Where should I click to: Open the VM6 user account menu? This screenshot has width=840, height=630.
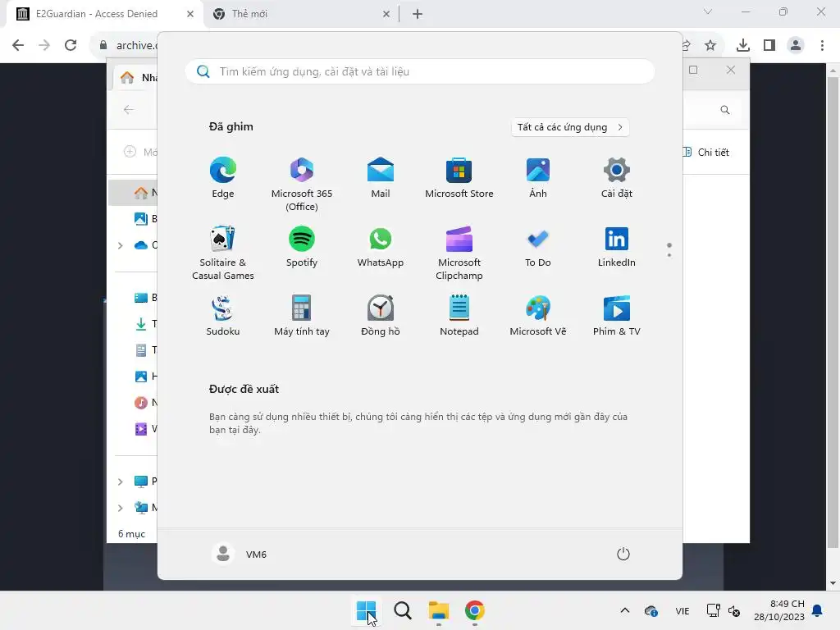pyautogui.click(x=239, y=554)
